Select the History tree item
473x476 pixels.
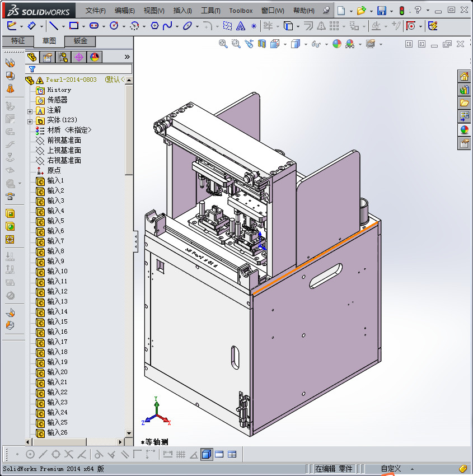(x=59, y=90)
